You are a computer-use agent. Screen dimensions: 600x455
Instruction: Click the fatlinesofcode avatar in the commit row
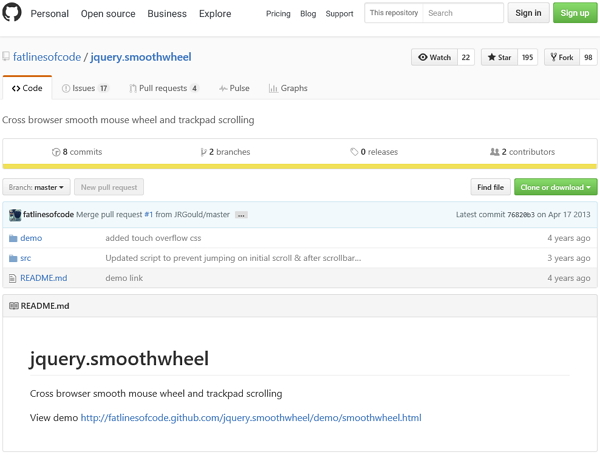click(15, 215)
